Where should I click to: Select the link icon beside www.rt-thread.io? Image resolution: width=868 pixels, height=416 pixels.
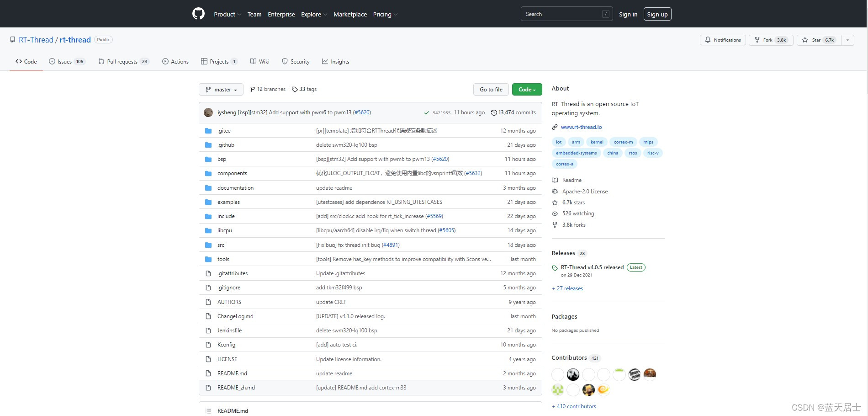point(555,127)
